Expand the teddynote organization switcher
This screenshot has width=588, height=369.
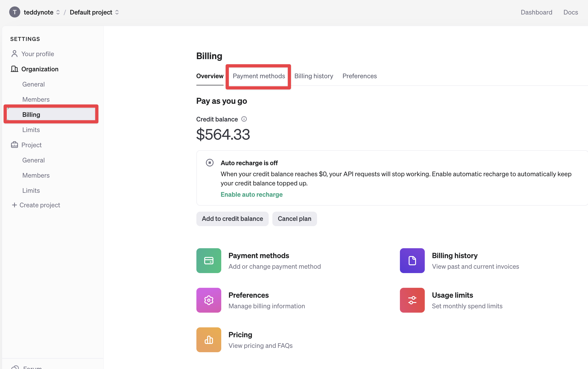click(58, 12)
